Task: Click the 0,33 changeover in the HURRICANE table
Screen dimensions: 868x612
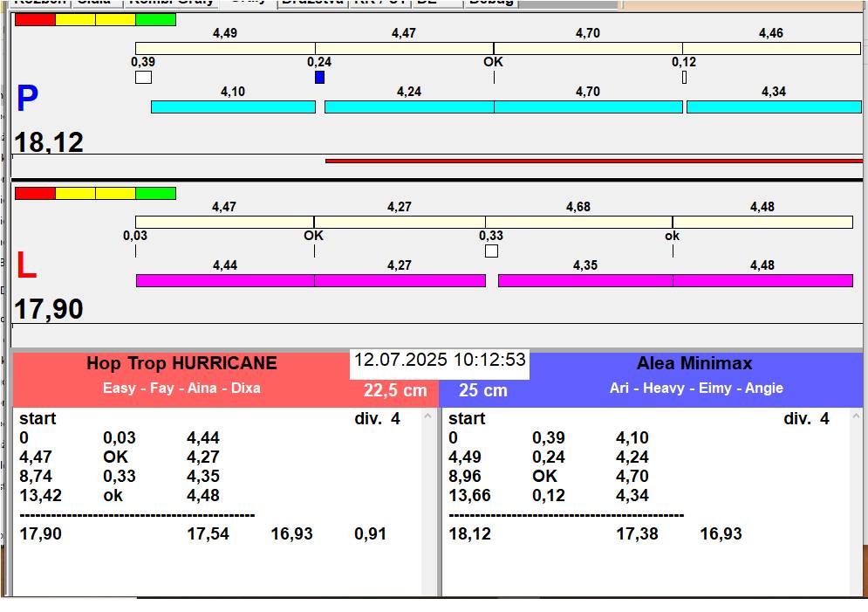Action: pos(119,477)
